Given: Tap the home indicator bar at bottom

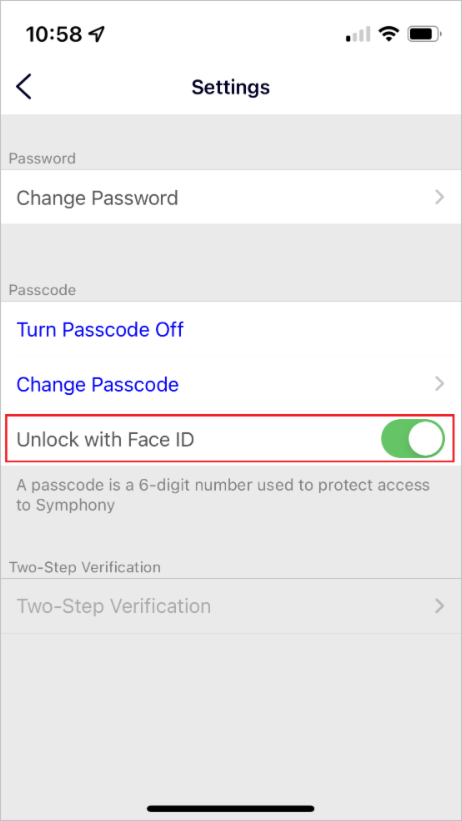Looking at the screenshot, I should pos(231,808).
